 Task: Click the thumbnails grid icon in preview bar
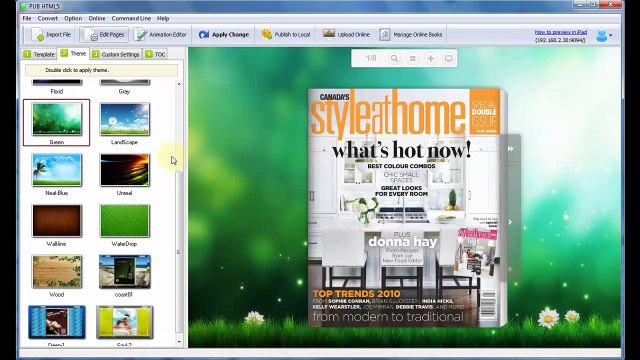pyautogui.click(x=413, y=58)
